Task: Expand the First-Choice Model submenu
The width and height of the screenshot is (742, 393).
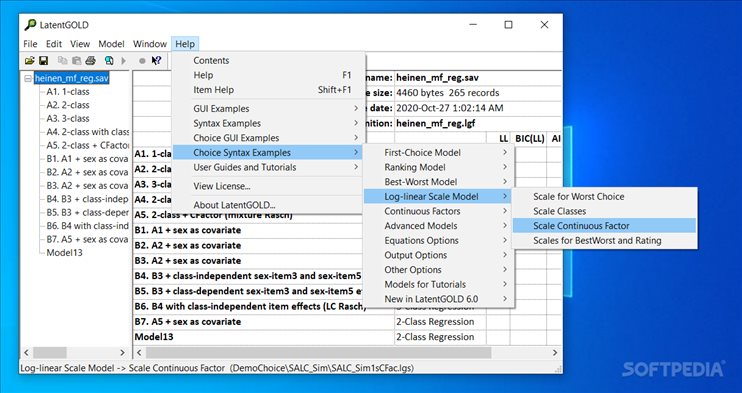Action: [438, 152]
